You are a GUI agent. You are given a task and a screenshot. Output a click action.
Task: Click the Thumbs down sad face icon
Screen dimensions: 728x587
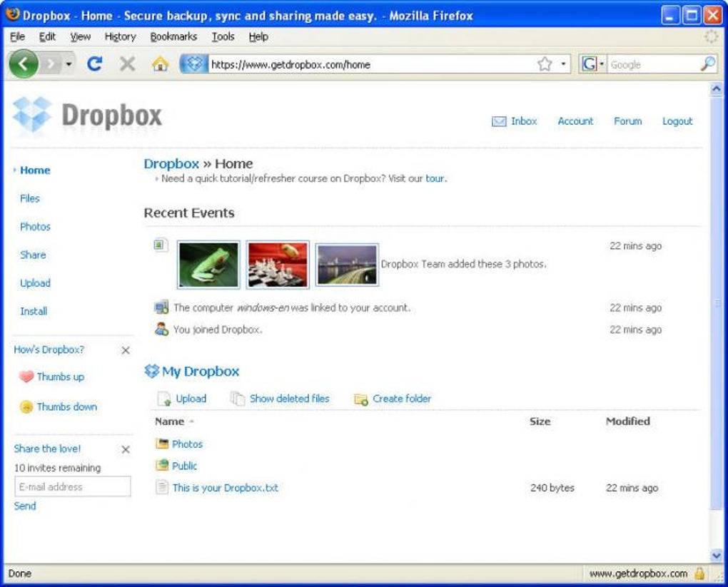26,407
